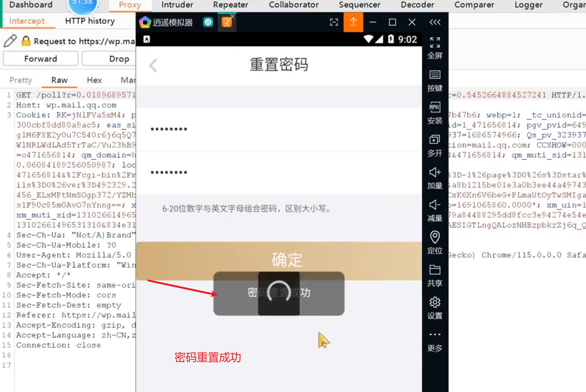Select the Hex view tab

pos(94,80)
